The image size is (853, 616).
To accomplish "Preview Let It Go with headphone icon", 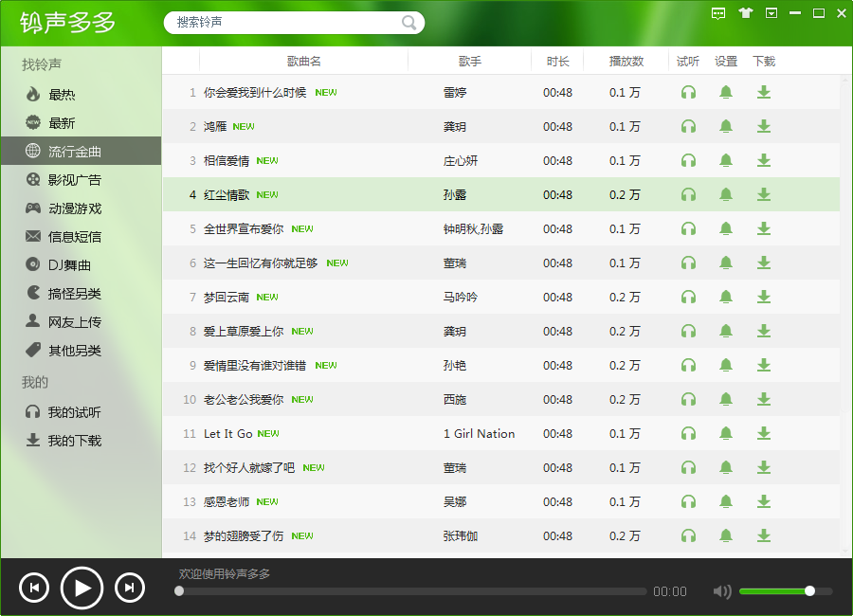I will [688, 433].
